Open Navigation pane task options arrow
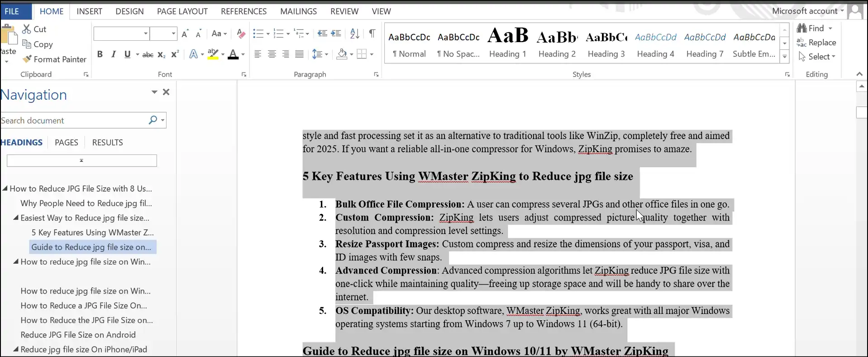868x357 pixels. (x=154, y=92)
